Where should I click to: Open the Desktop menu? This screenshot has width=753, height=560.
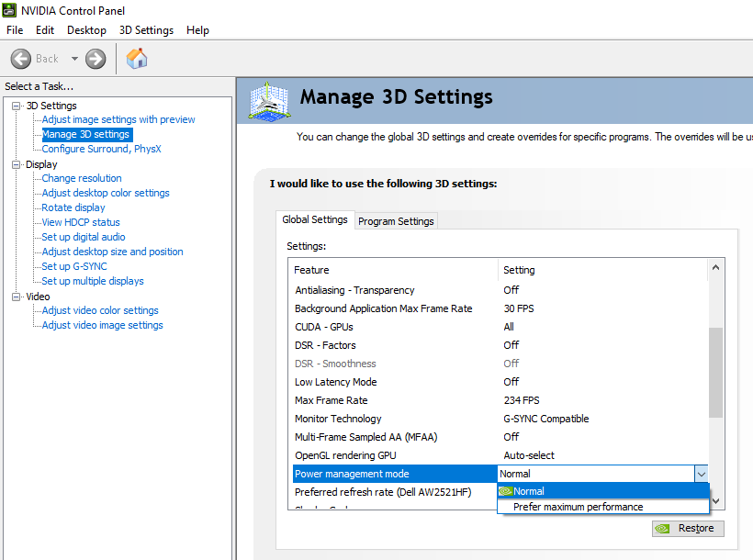(x=86, y=30)
